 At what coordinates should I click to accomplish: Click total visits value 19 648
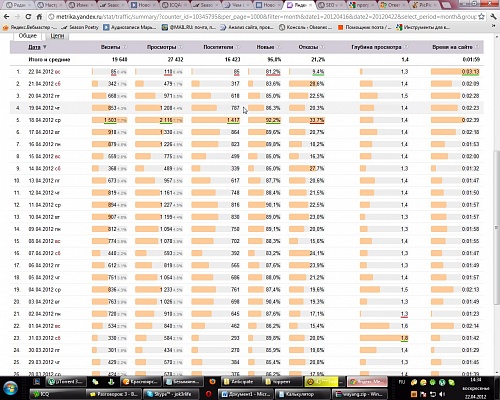pos(120,60)
